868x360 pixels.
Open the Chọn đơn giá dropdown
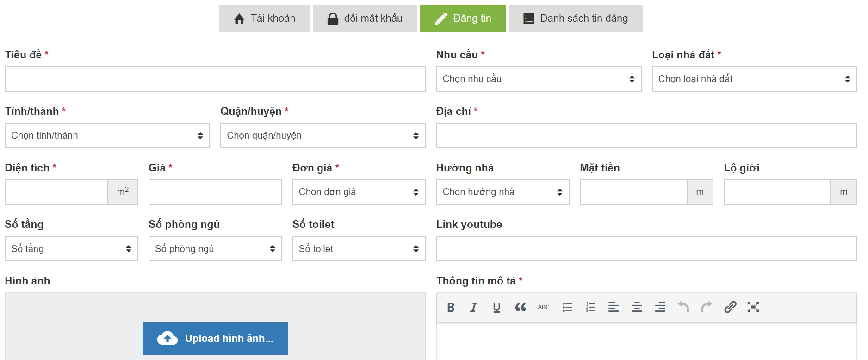359,192
